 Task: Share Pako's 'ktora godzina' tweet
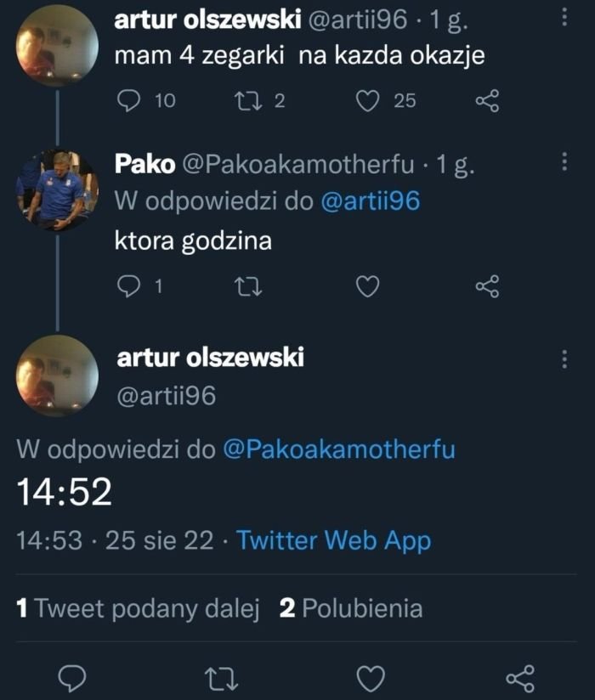coord(487,288)
